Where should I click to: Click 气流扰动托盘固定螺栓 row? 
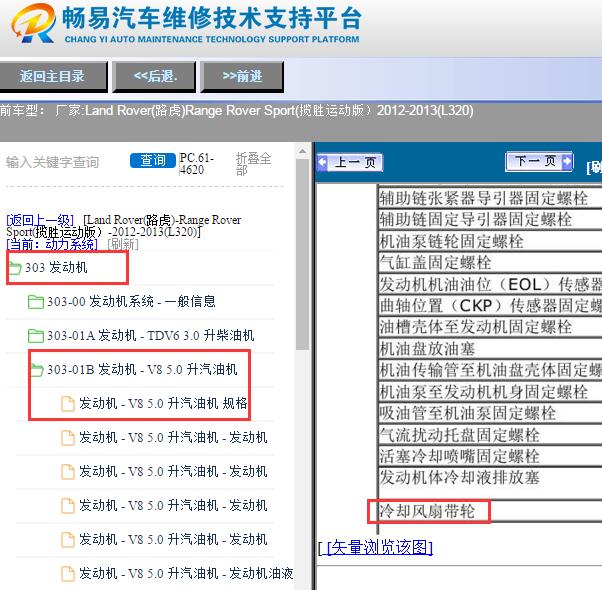pyautogui.click(x=490, y=435)
